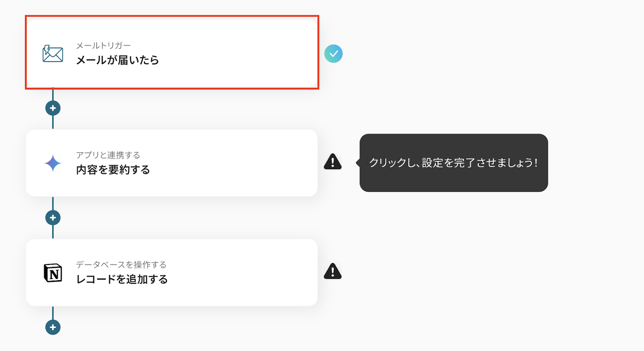Screen dimensions: 644x351
Task: Click connector line directly above レコードを追加する card
Action: (53, 232)
